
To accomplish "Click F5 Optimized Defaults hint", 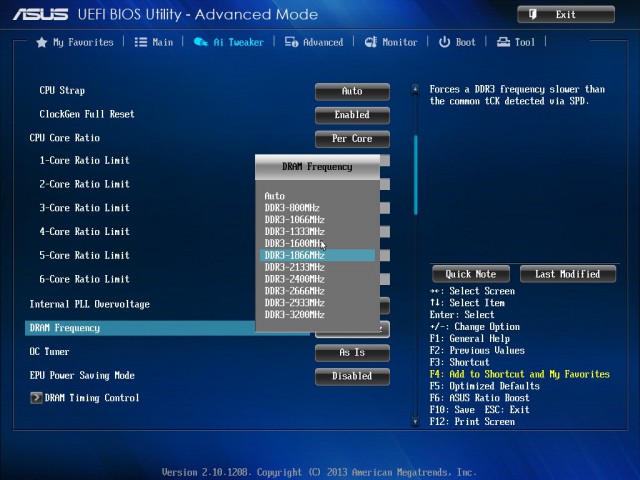I will pyautogui.click(x=484, y=386).
